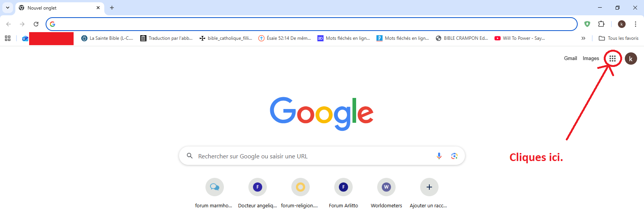The width and height of the screenshot is (644, 223).
Task: Open the bookmarks bar apps grid
Action: [x=8, y=38]
